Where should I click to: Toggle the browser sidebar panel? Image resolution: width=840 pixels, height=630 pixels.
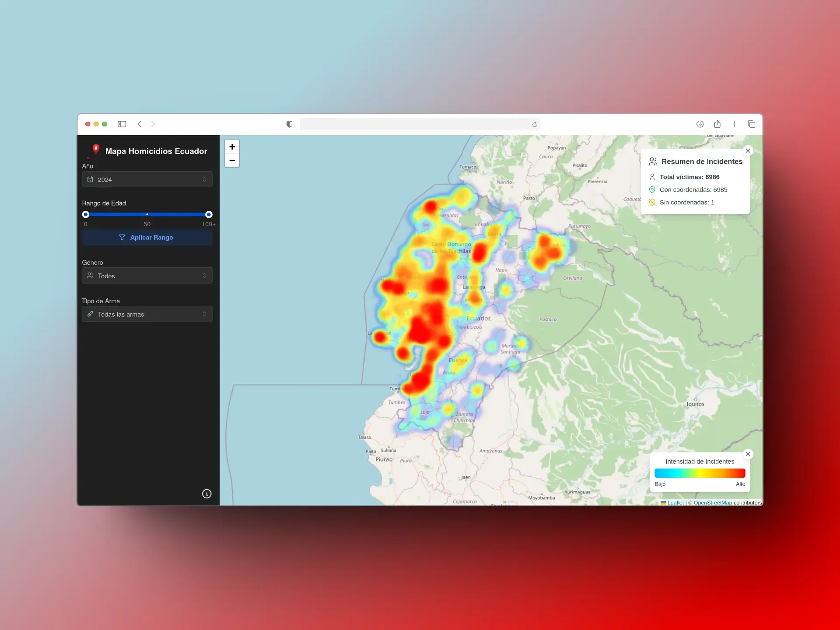tap(122, 124)
